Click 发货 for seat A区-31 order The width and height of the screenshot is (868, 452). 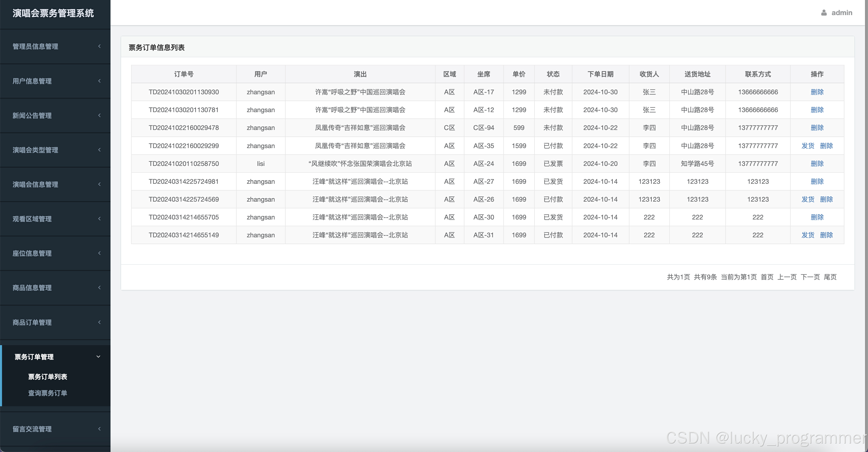(808, 235)
